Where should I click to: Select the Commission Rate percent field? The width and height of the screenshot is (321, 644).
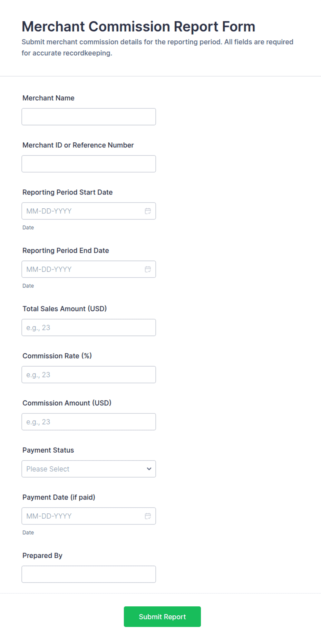89,375
